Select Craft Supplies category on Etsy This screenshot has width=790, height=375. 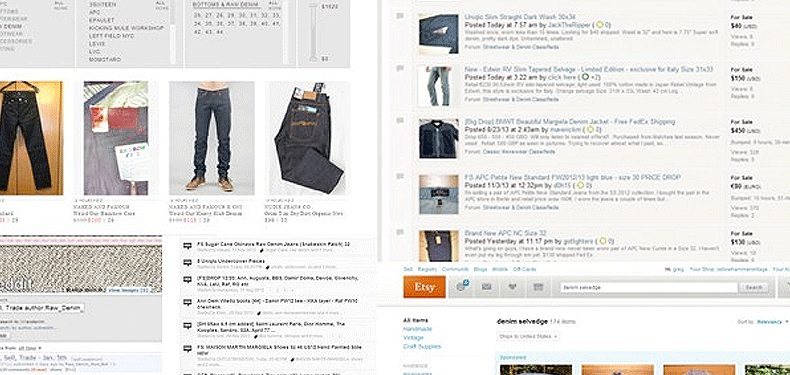pos(422,347)
